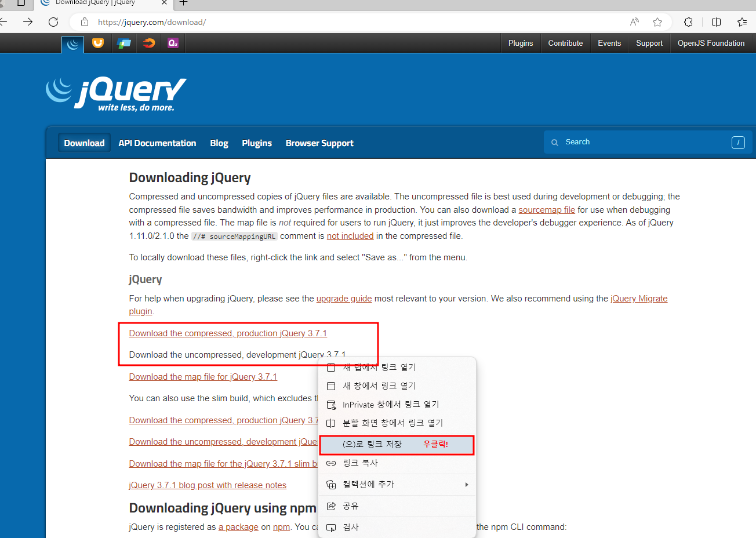Open the sourcemap file link
Image resolution: width=756 pixels, height=538 pixels.
pos(547,210)
